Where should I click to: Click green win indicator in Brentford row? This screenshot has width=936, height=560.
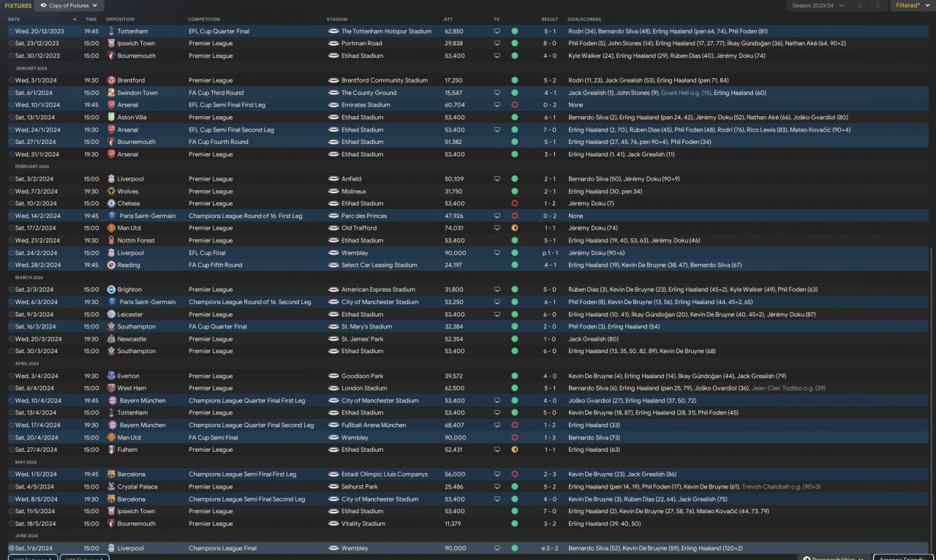point(515,80)
